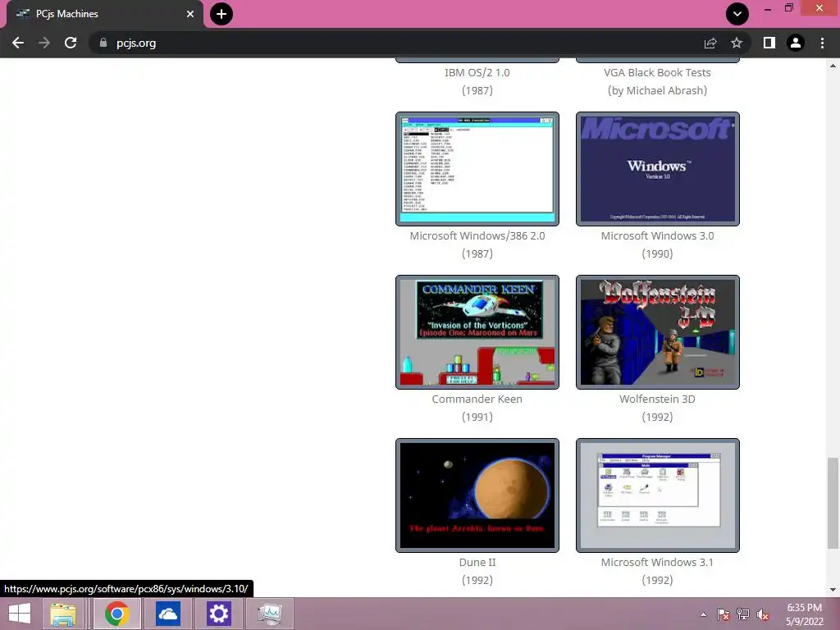Image resolution: width=840 pixels, height=630 pixels.
Task: Open the Commander Keen thumbnail
Action: [477, 332]
